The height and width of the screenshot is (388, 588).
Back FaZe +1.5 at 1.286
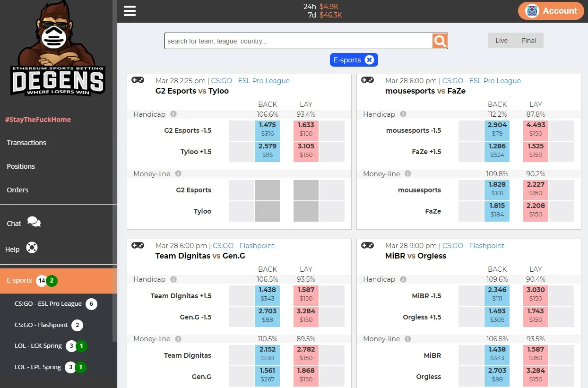[497, 152]
